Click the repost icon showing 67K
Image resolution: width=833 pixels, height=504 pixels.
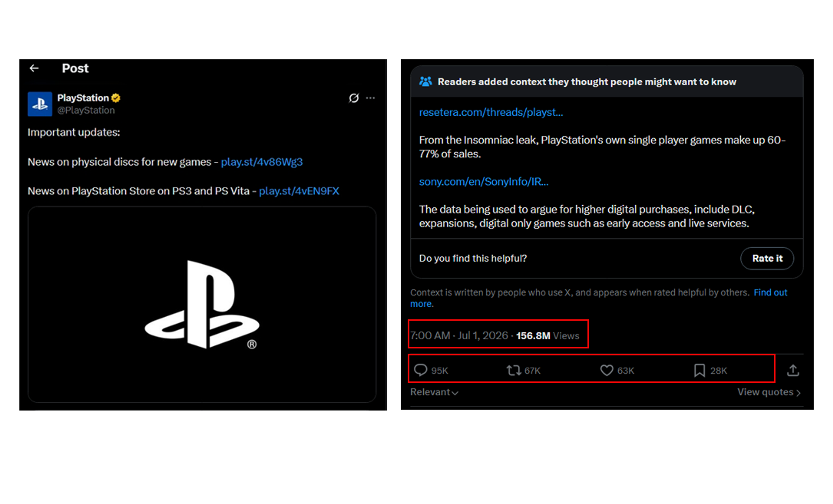[x=513, y=370]
